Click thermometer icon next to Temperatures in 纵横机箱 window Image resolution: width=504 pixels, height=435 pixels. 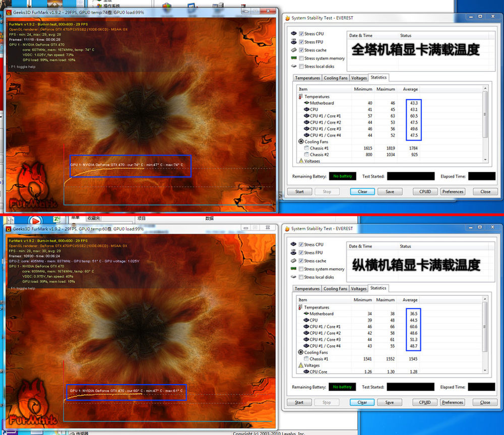click(x=300, y=307)
